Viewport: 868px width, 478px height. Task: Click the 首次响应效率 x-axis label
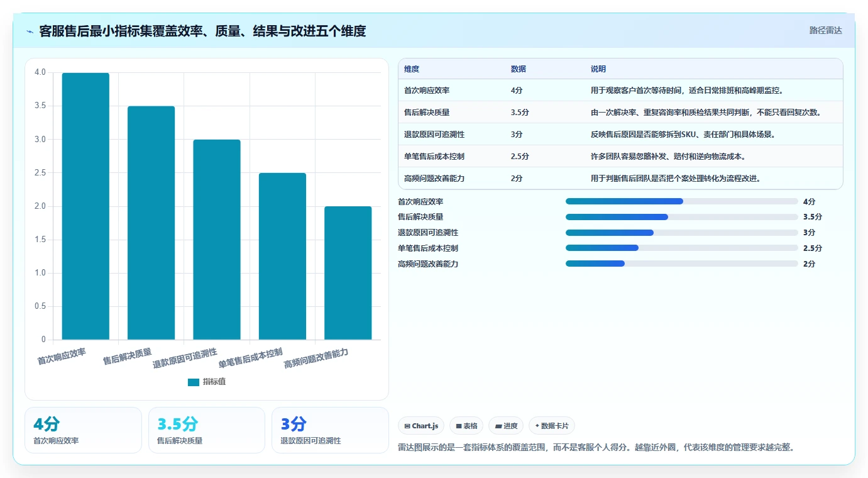(62, 357)
